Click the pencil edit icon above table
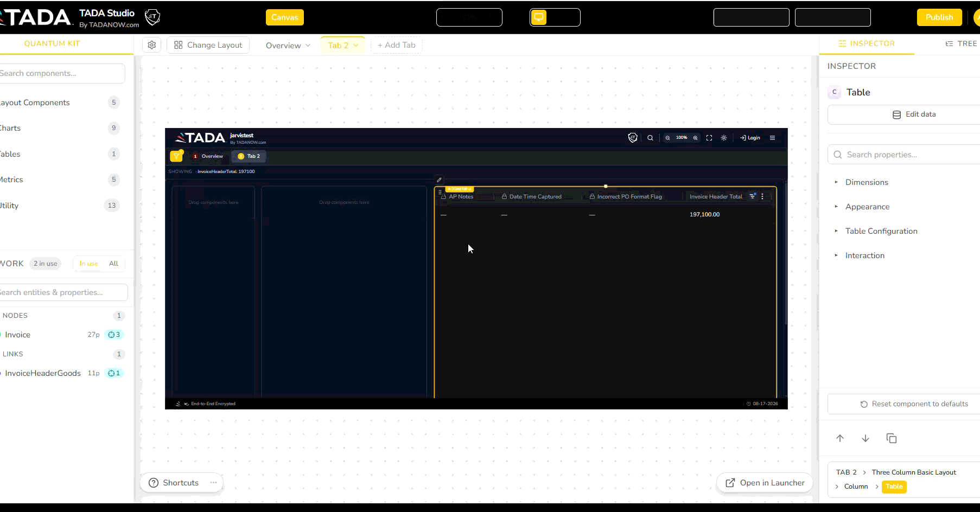Screen dimensions: 980x512 (439, 180)
